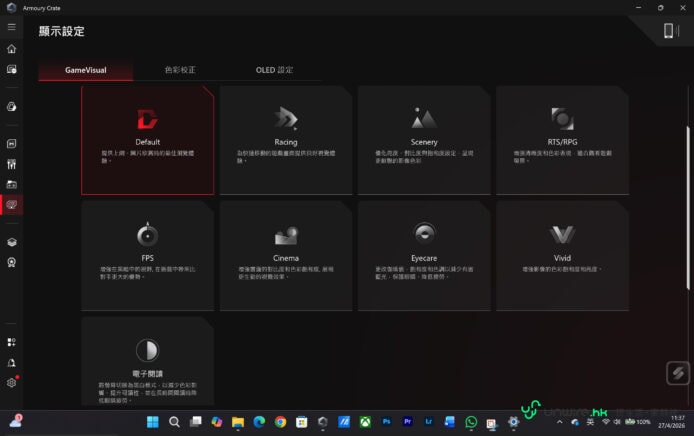
Task: Select the Racing GameVisual mode
Action: [286, 140]
